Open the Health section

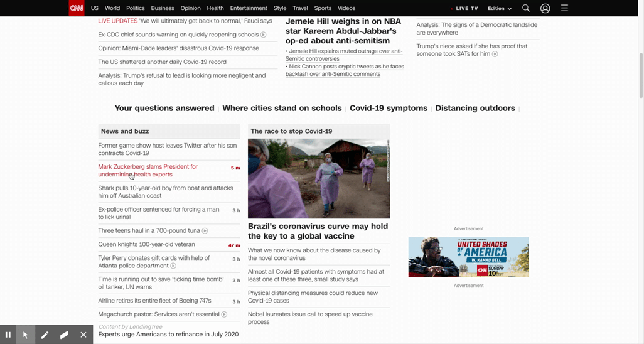coord(215,8)
